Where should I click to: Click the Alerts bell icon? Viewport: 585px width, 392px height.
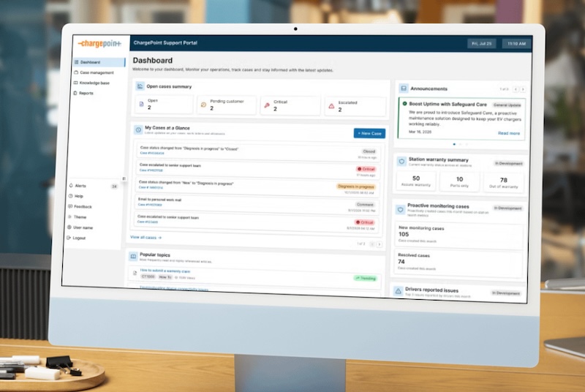pyautogui.click(x=70, y=186)
